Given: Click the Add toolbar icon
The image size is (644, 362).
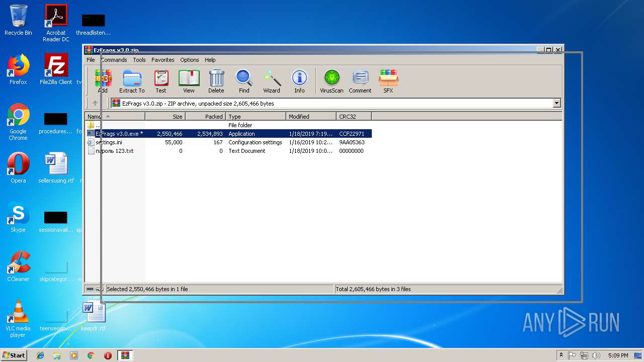Looking at the screenshot, I should [x=103, y=81].
